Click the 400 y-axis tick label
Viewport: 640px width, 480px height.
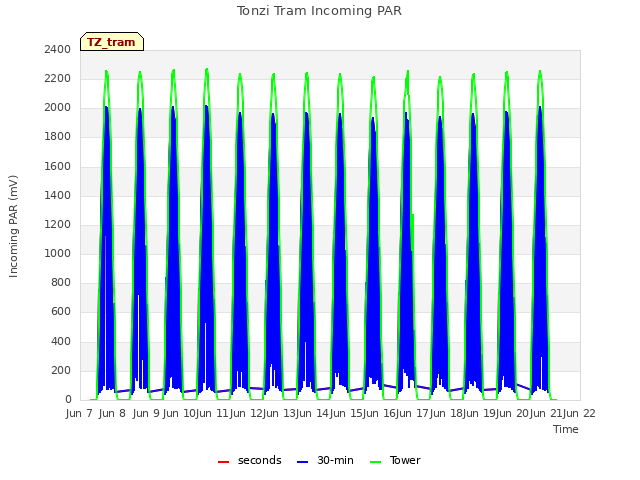coord(61,341)
